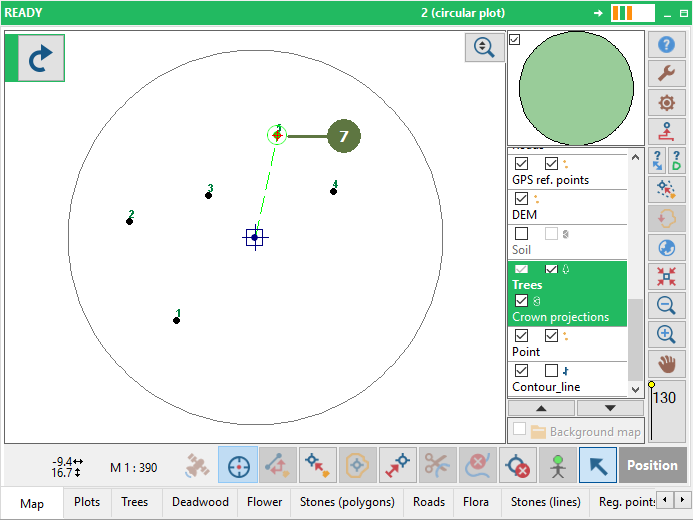Toggle GPS ref. points second checkbox
Screen dimensions: 693x520
point(551,163)
